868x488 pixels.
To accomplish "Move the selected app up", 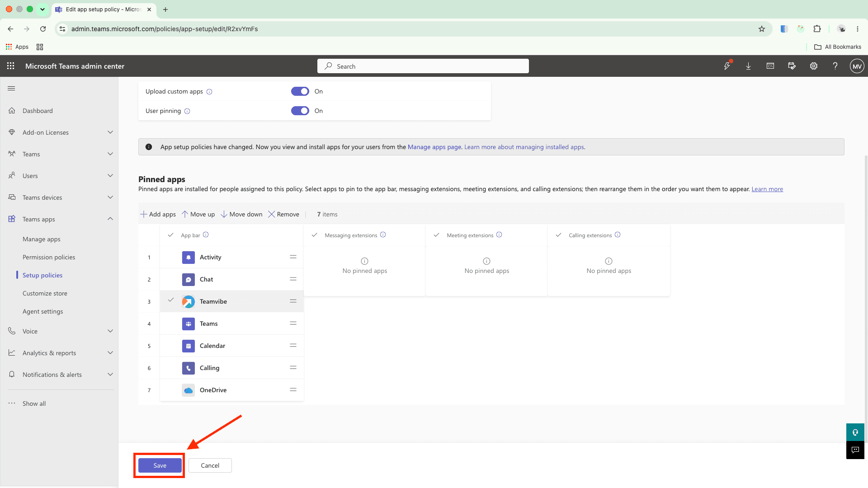I will (x=198, y=214).
